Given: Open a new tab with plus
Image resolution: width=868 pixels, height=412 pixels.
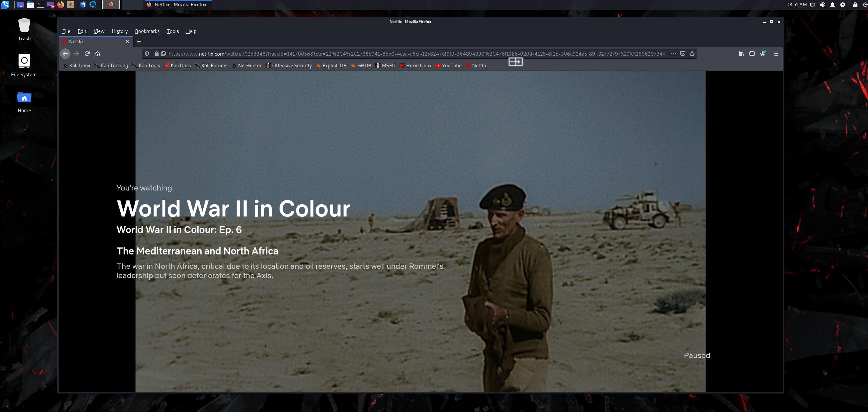Looking at the screenshot, I should 139,41.
